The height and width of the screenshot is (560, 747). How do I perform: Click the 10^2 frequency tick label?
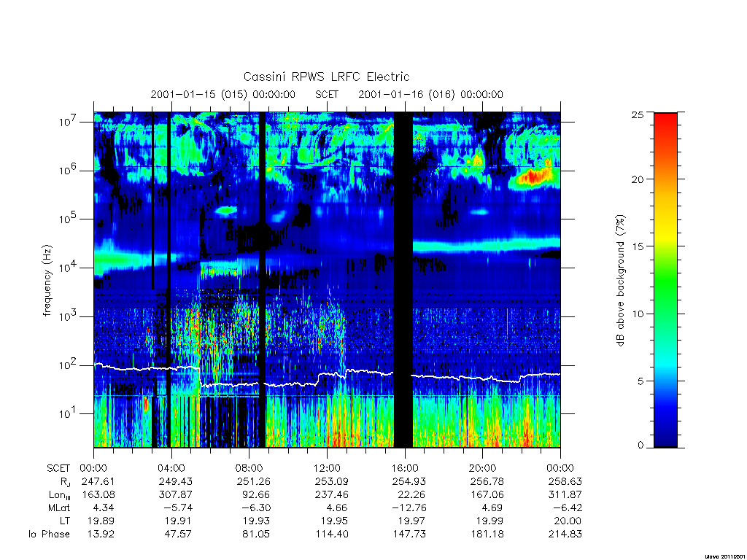(x=69, y=365)
